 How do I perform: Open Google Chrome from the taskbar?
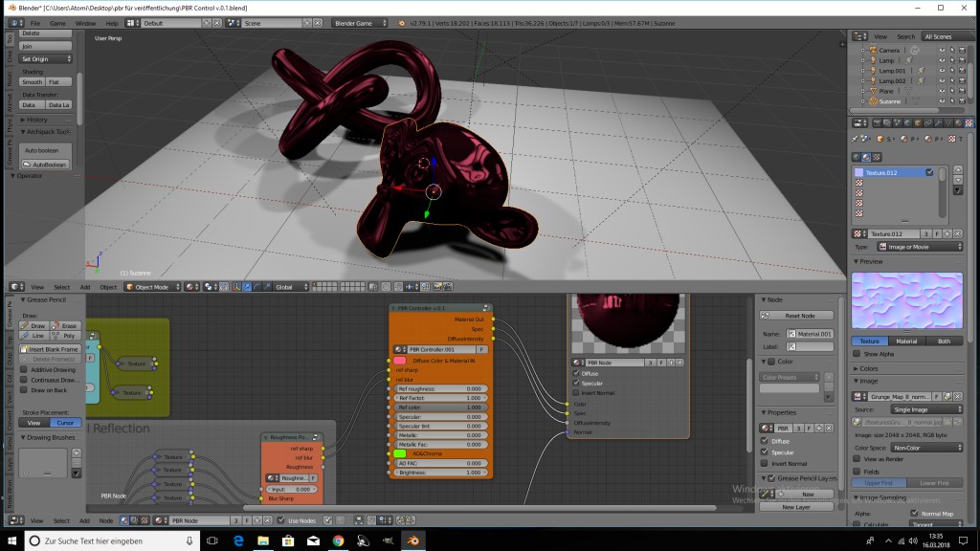(337, 540)
